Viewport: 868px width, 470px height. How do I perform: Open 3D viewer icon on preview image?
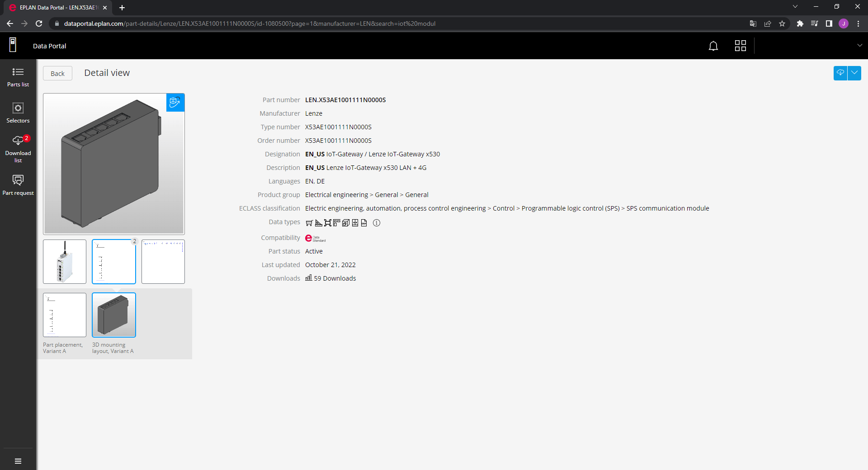[x=175, y=103]
